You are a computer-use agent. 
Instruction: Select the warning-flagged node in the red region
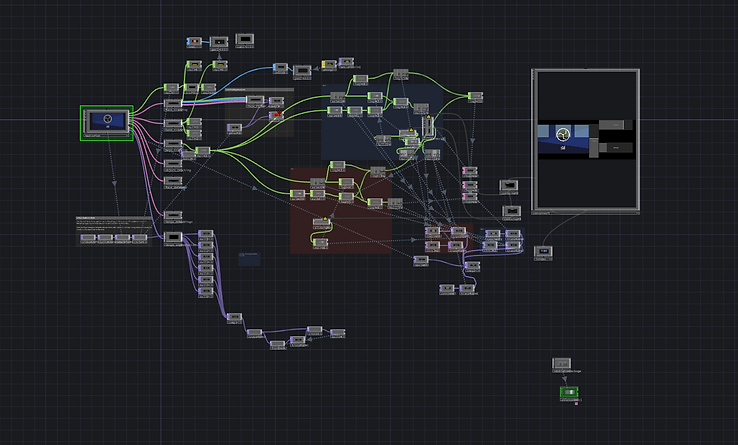click(x=321, y=223)
